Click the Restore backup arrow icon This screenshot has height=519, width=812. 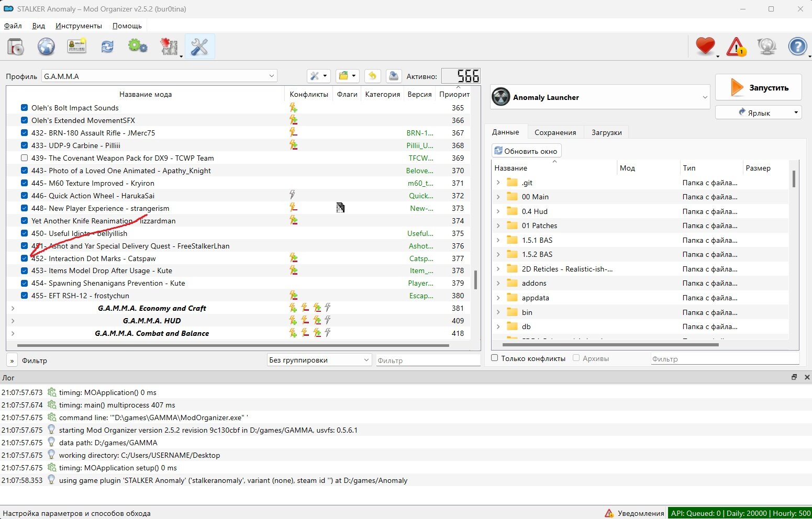tap(372, 76)
